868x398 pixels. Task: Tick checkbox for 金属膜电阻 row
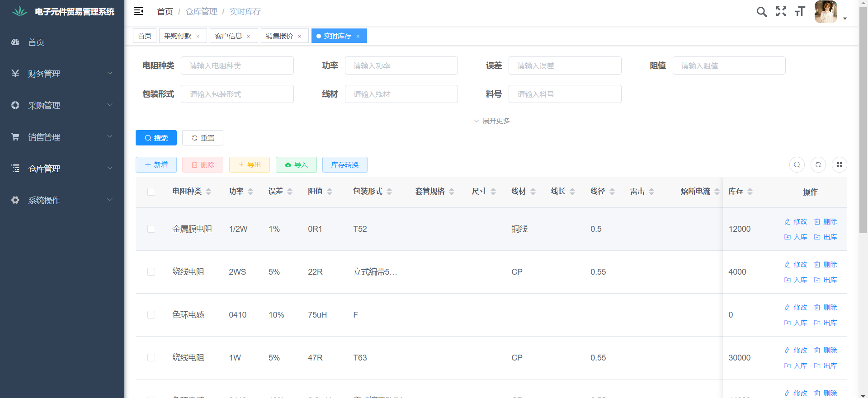click(x=151, y=229)
